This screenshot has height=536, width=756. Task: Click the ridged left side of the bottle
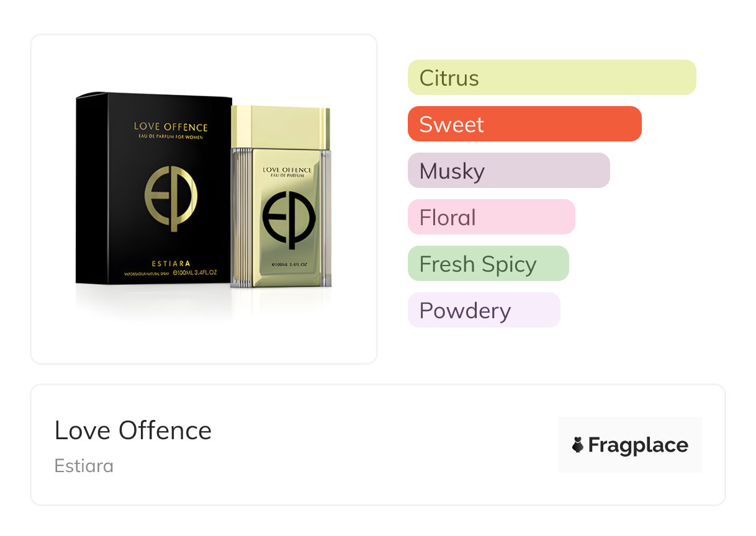tap(240, 217)
